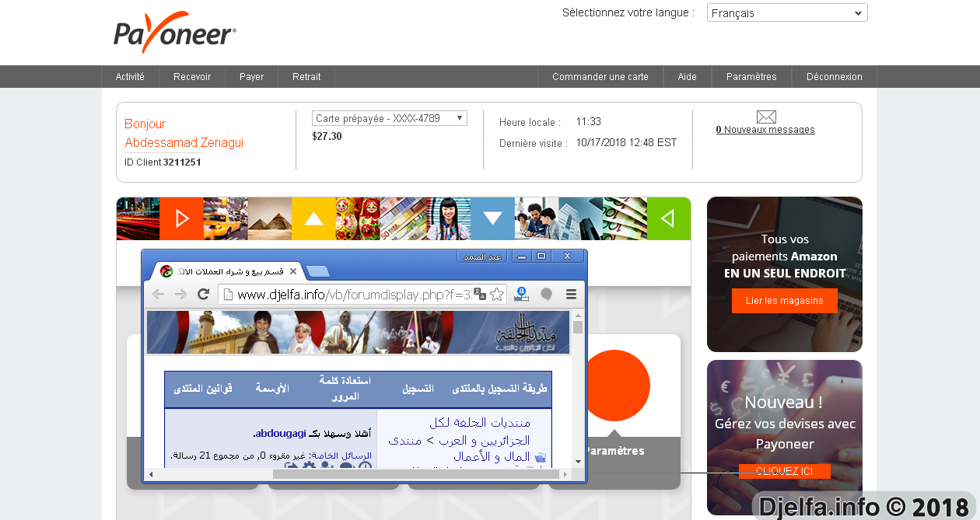Click the Dernière visite date 10/17/2018
This screenshot has width=980, height=520.
pyautogui.click(x=626, y=143)
